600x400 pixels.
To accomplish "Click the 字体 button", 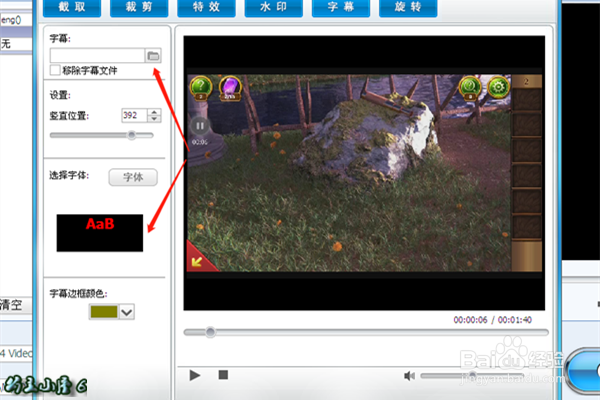I will point(133,177).
